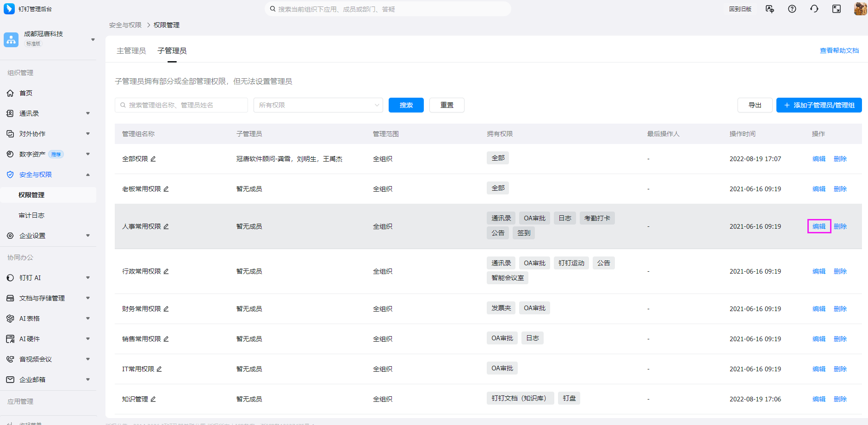This screenshot has height=425, width=868.
Task: Click the help question mark icon
Action: tap(792, 9)
